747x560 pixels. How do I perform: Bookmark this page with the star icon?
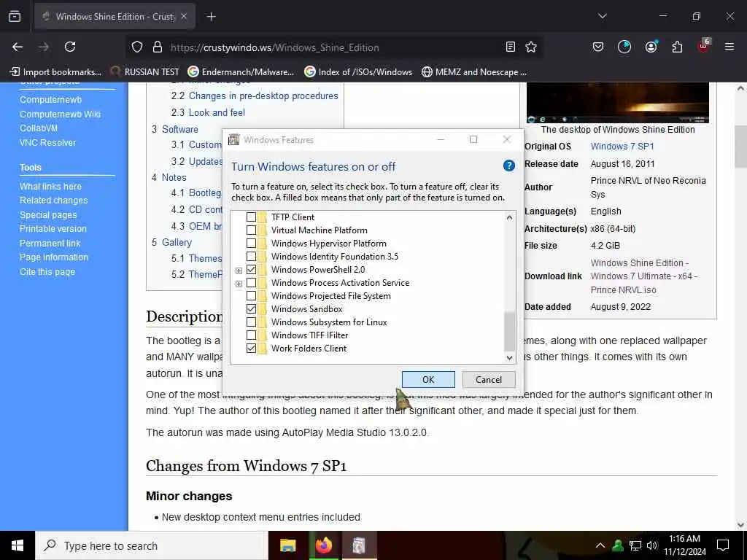531,47
